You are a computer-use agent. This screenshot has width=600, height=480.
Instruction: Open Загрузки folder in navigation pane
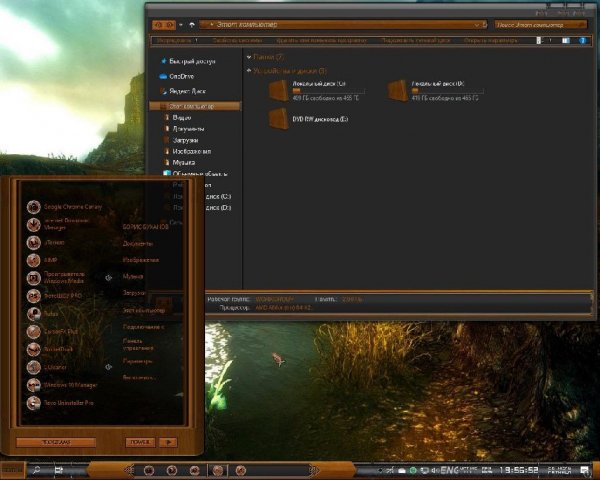(x=181, y=140)
